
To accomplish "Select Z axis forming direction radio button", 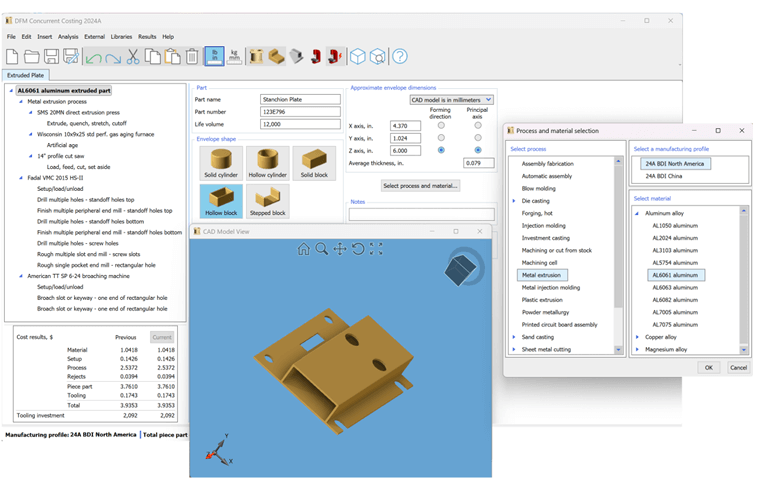I will [441, 150].
